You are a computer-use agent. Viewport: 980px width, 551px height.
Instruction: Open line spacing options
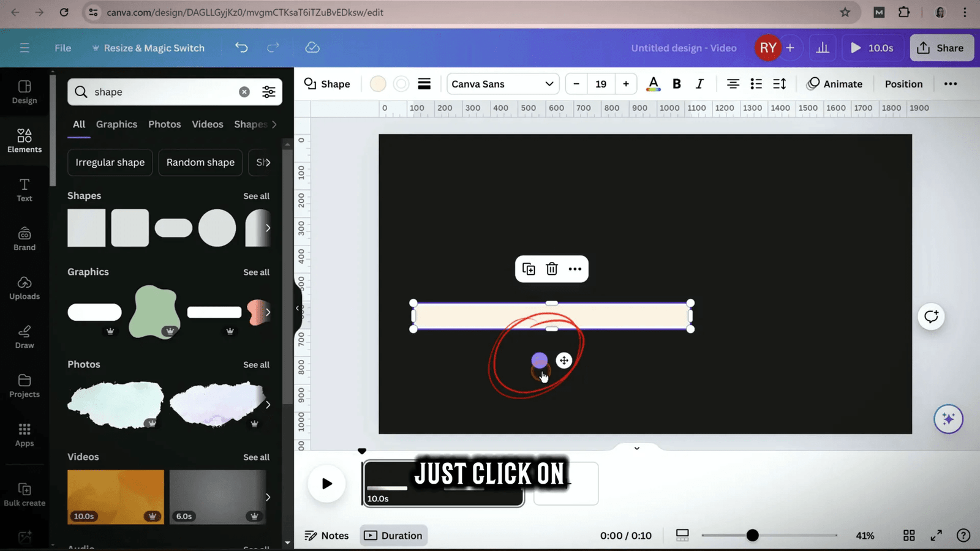779,84
